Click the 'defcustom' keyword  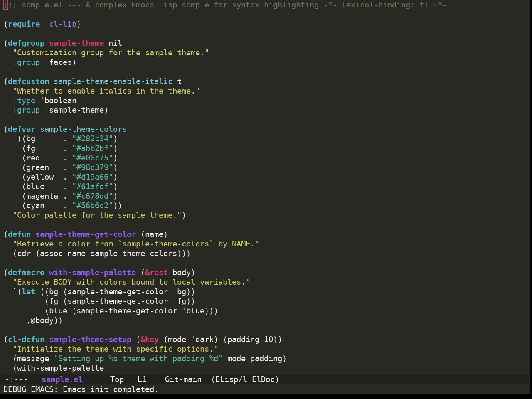point(29,81)
